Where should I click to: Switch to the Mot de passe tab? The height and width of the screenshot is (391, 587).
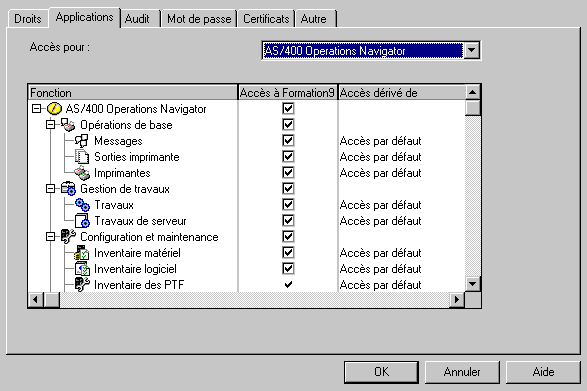[x=199, y=19]
